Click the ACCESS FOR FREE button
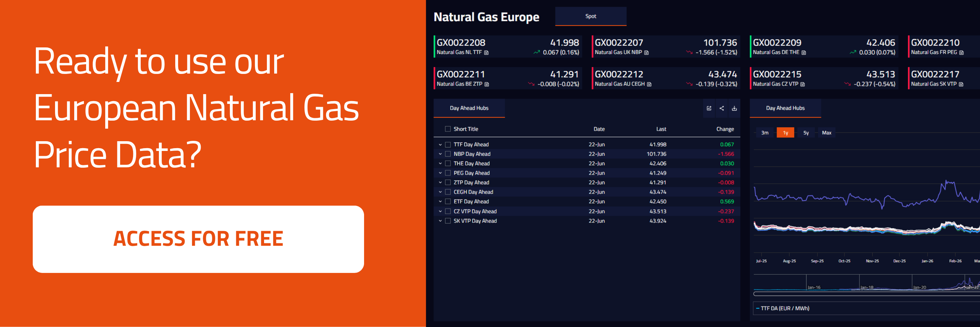This screenshot has width=980, height=327. coord(198,239)
